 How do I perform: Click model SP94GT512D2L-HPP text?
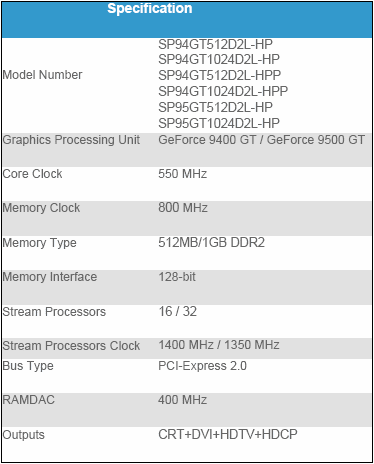(219, 75)
